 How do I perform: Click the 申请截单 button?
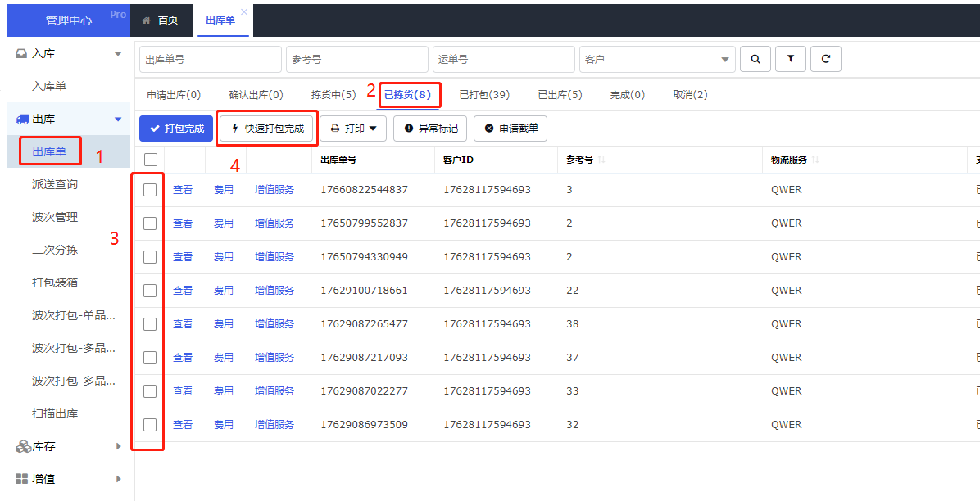coord(510,129)
